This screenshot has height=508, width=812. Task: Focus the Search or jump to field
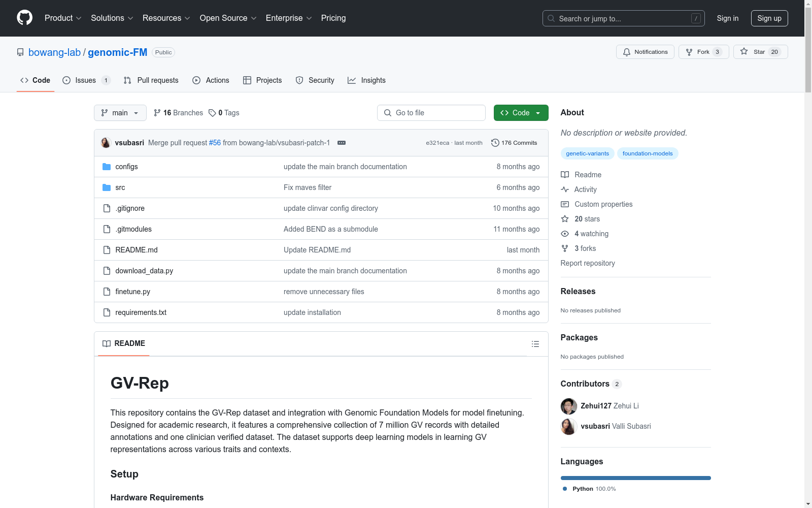pos(624,18)
